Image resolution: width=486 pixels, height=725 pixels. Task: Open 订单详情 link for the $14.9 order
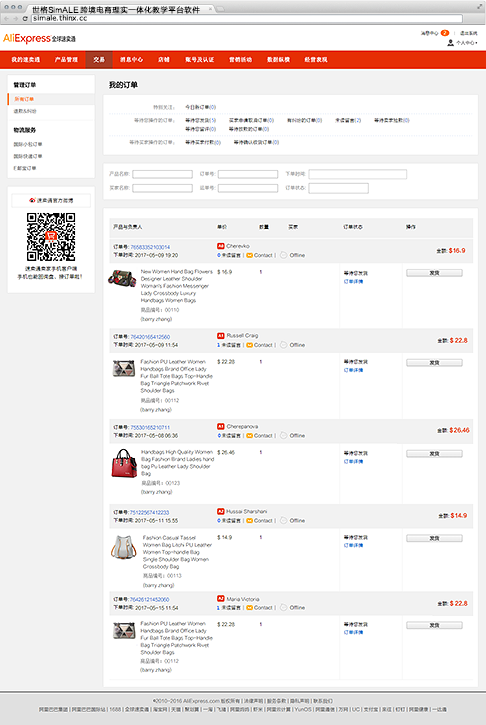(x=354, y=546)
